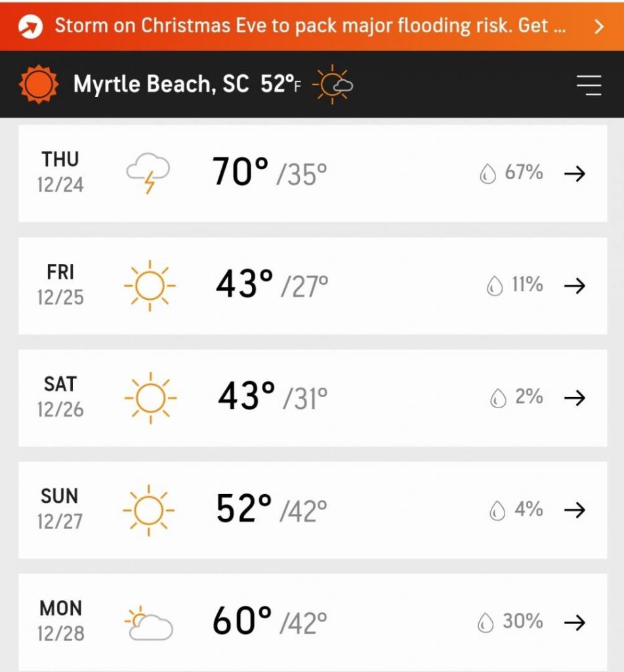Click the 70° high temperature for Thursday
Screen dimensions: 624x672
(240, 171)
